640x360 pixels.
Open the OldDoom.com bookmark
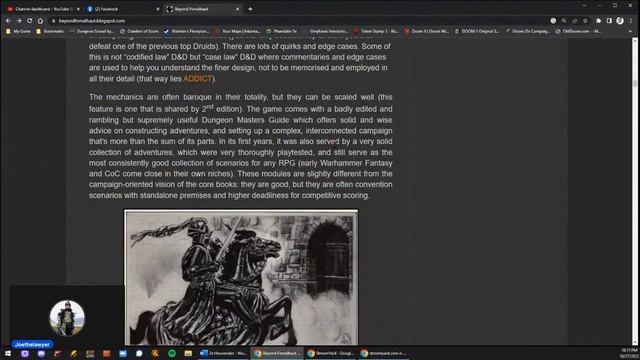pos(578,31)
